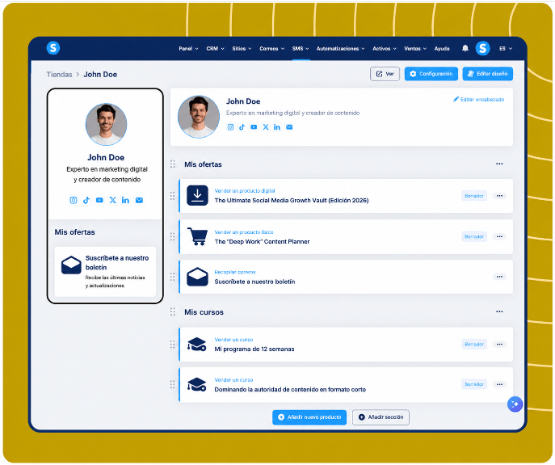Open X icon in header card
This screenshot has width=555, height=465.
[x=265, y=127]
